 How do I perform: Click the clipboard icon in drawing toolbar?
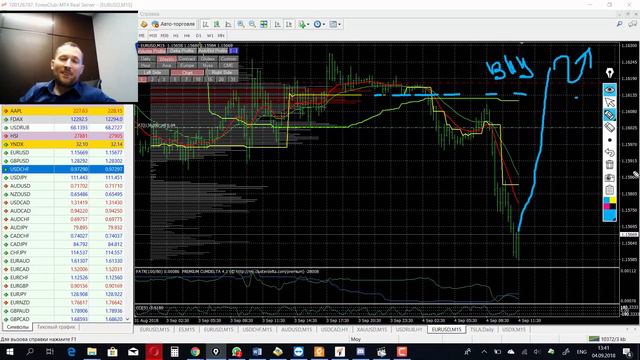(x=609, y=190)
